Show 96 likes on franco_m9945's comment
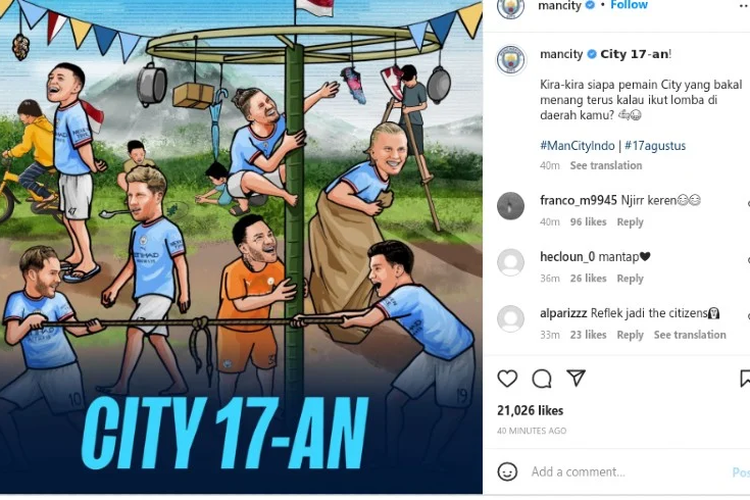Screen dimensions: 750x500 coord(588,222)
